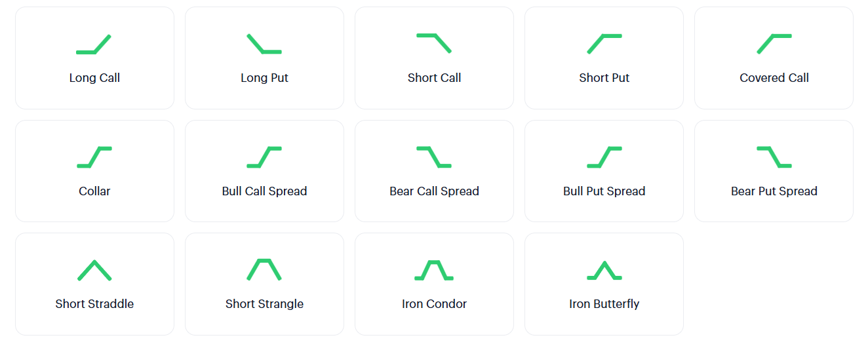Click the Long Put text label
The image size is (868, 346).
coord(264,78)
